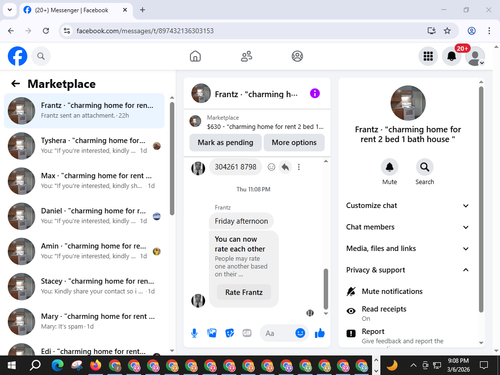Collapse Privacy & support section
The width and height of the screenshot is (500, 375).
pos(408,270)
